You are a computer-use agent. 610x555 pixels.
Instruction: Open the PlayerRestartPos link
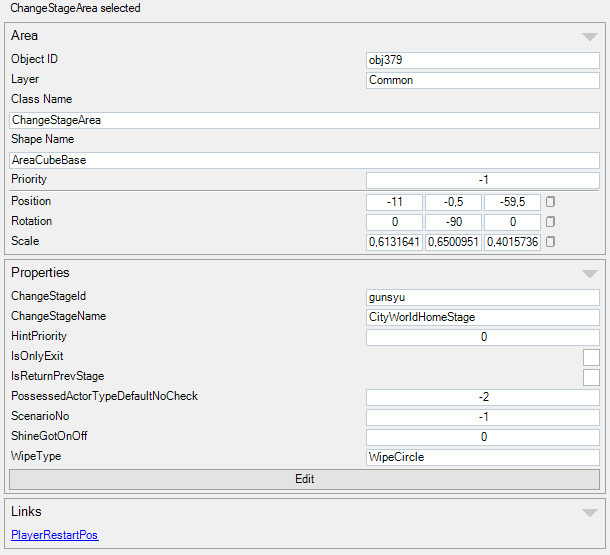coord(55,535)
